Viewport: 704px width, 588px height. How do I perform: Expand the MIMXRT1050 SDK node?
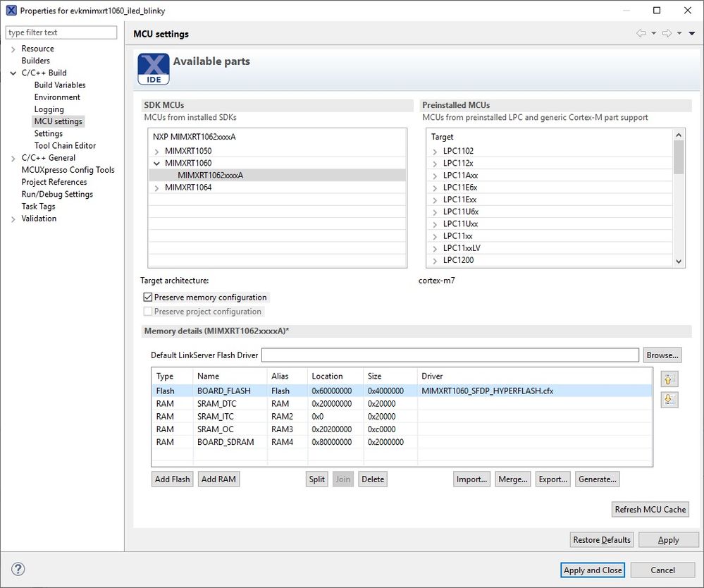click(156, 152)
